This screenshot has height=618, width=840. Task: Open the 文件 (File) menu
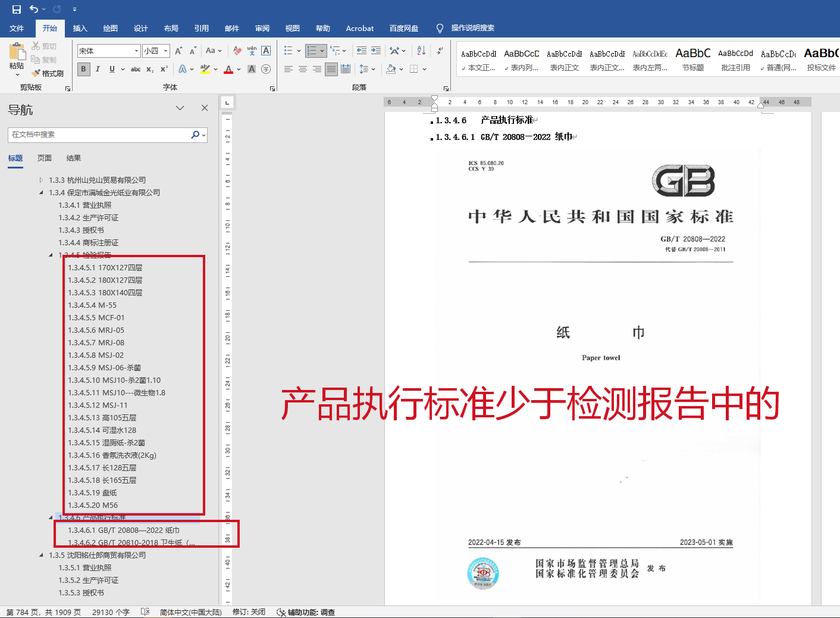[x=17, y=28]
